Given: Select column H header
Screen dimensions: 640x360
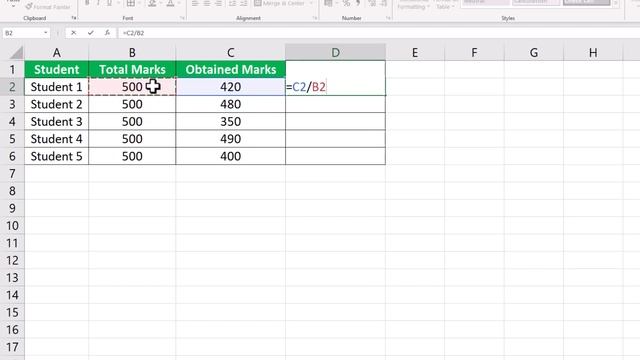Looking at the screenshot, I should point(593,53).
